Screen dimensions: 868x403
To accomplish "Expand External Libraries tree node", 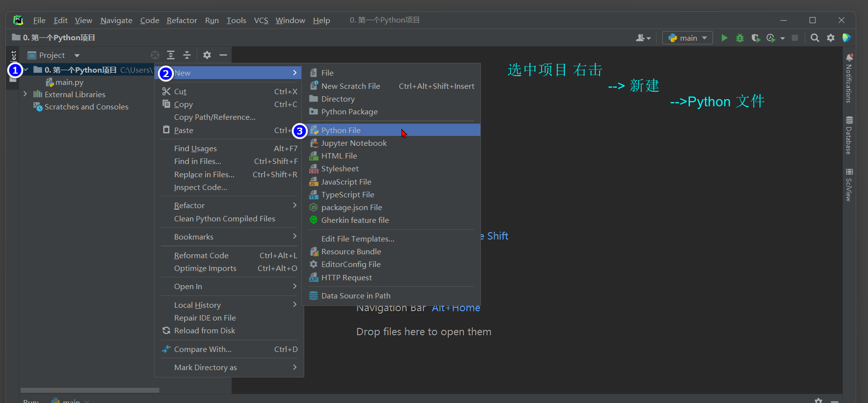I will (25, 94).
